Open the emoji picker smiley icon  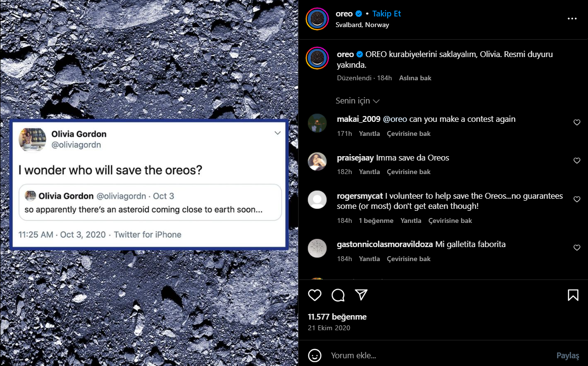point(315,356)
